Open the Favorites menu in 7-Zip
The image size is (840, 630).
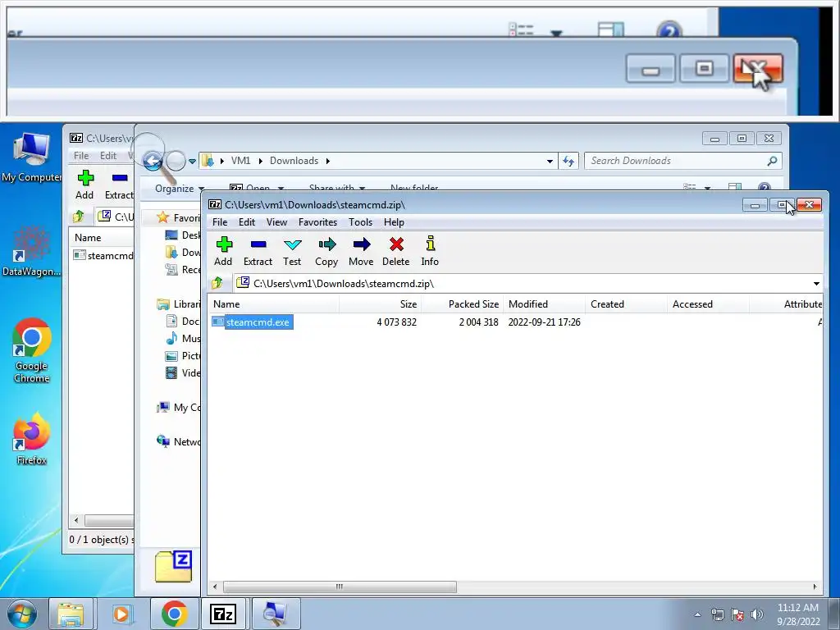point(317,221)
